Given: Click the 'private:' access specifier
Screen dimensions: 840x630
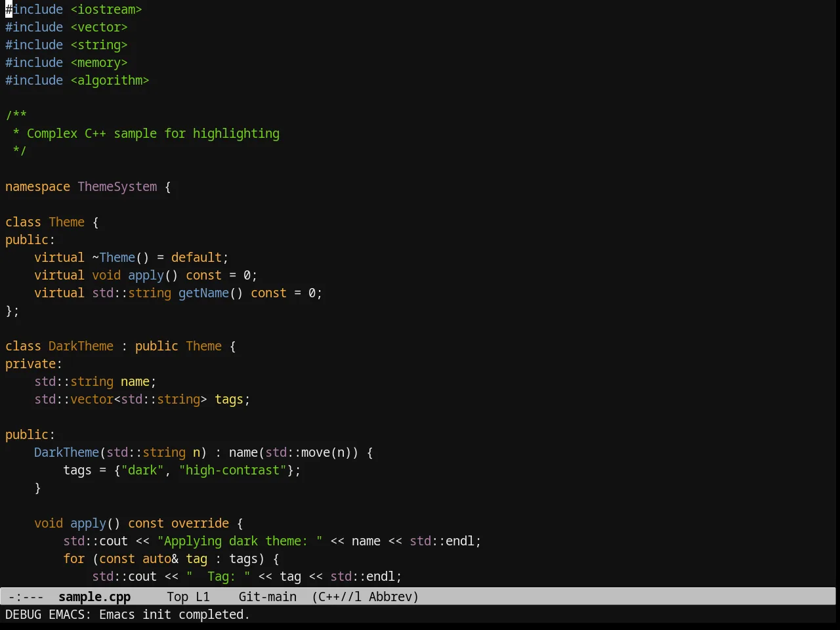Looking at the screenshot, I should pos(33,364).
